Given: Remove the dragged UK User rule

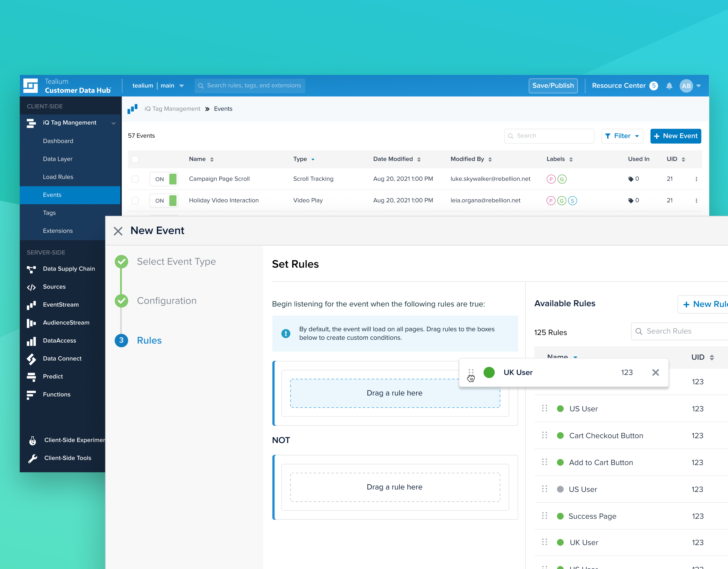Looking at the screenshot, I should pyautogui.click(x=655, y=372).
